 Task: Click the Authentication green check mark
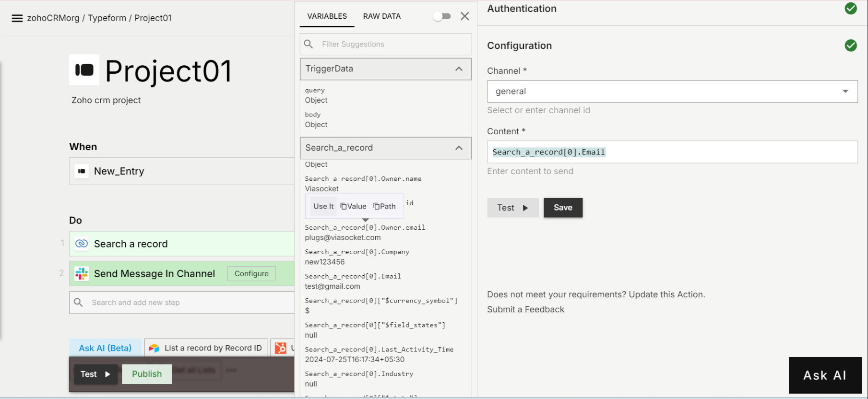coord(851,9)
